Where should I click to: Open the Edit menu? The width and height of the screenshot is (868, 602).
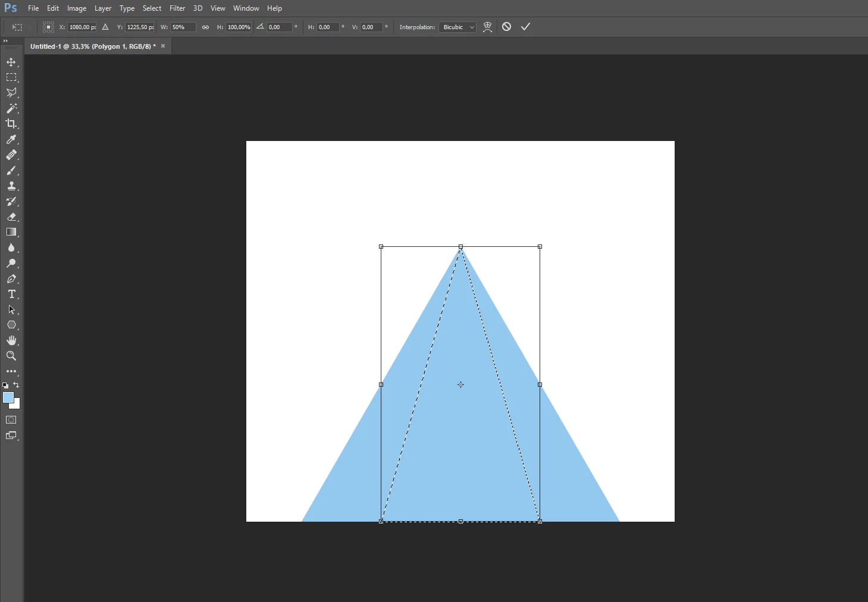(x=53, y=8)
